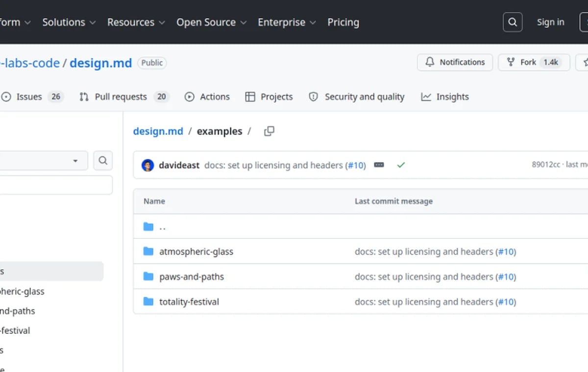Click davideast's avatar image
Screen dimensions: 588x372
pyautogui.click(x=147, y=165)
